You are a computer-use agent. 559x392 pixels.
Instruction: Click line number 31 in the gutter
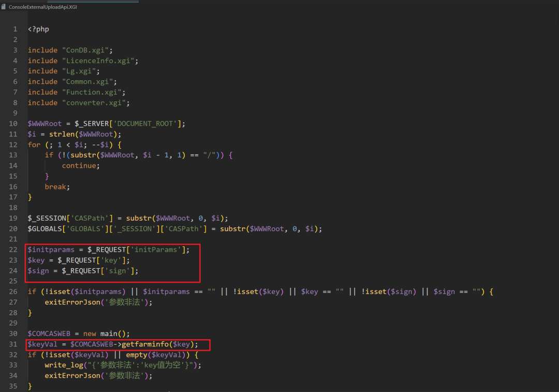coord(13,344)
